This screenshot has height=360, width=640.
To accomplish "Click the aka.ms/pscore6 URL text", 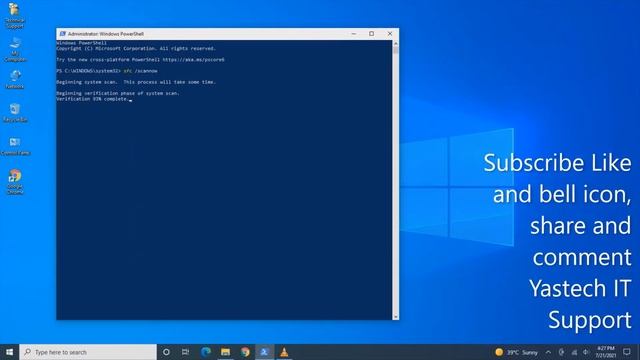I will coord(193,60).
